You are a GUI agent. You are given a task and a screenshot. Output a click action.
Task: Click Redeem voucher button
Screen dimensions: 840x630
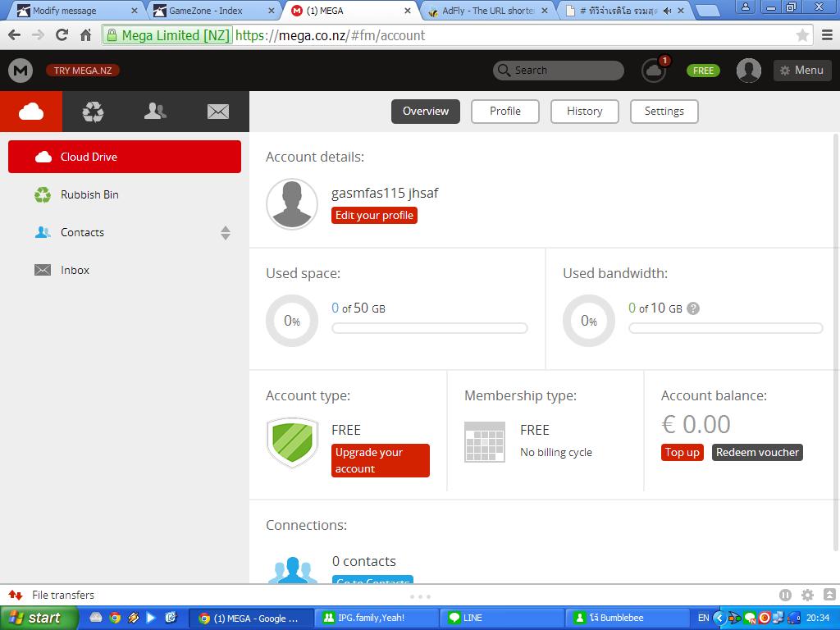pos(757,452)
